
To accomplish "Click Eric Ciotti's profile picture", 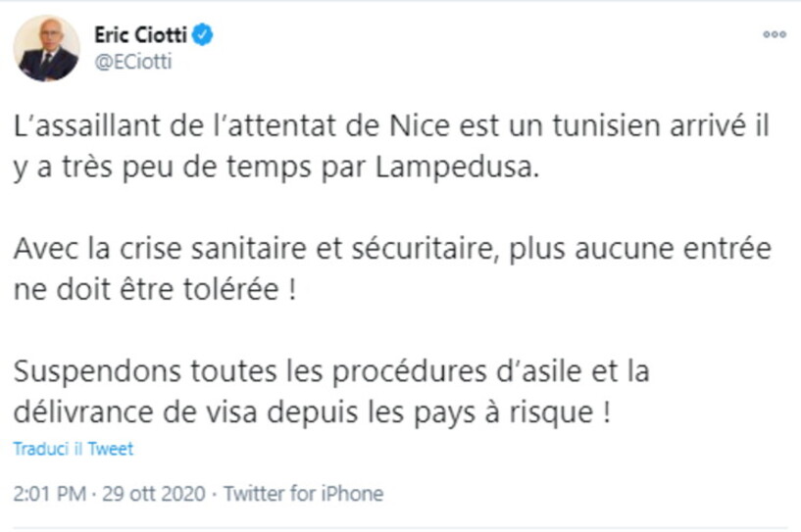I will pyautogui.click(x=46, y=49).
